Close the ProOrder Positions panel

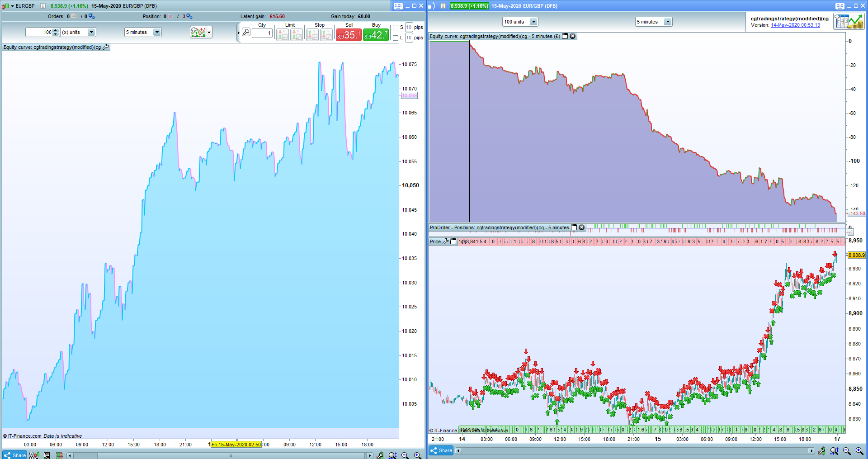pyautogui.click(x=582, y=227)
